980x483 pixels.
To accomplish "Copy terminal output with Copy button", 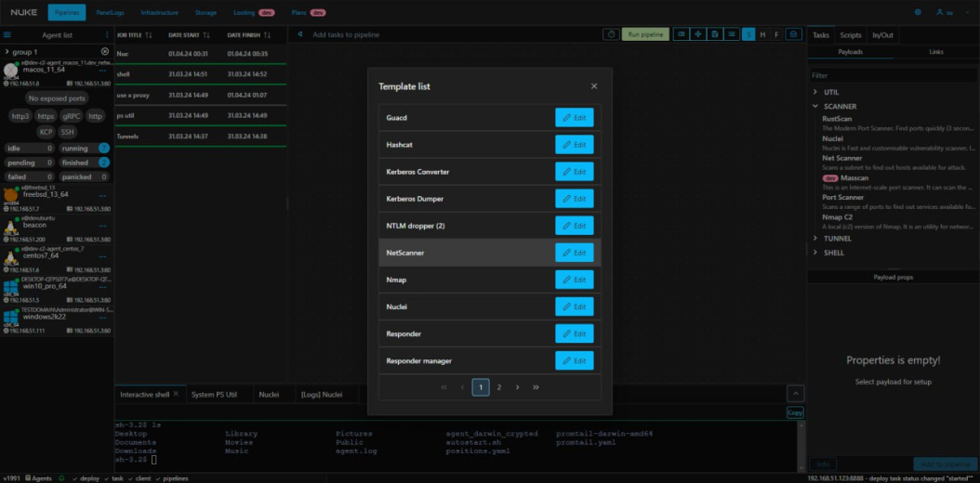I will pos(795,412).
